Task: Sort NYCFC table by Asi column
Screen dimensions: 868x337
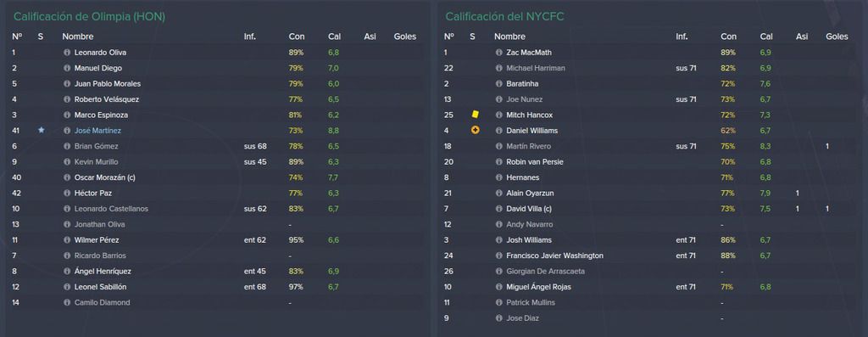Action: point(802,37)
